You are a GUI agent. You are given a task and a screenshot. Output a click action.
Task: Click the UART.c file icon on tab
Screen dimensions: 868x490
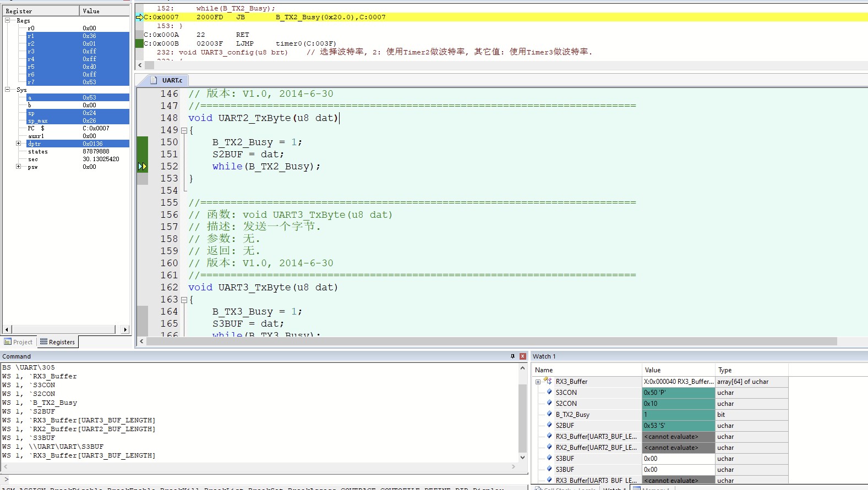click(154, 80)
